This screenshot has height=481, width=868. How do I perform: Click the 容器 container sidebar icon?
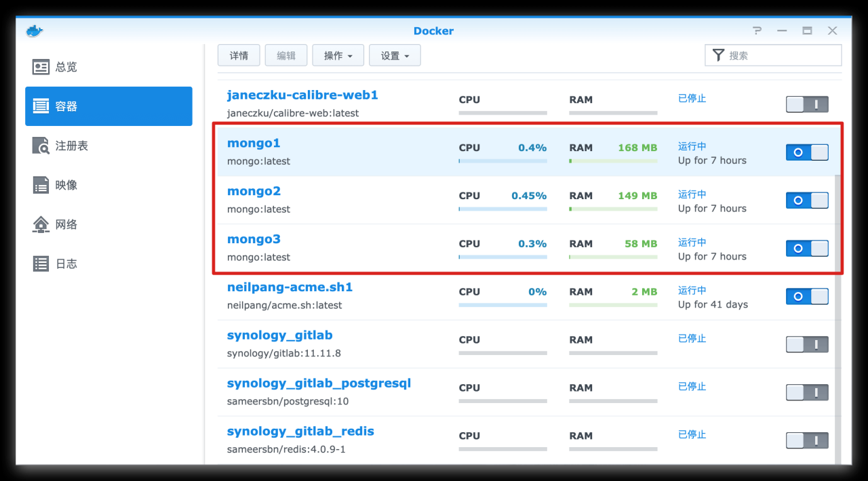tap(41, 106)
